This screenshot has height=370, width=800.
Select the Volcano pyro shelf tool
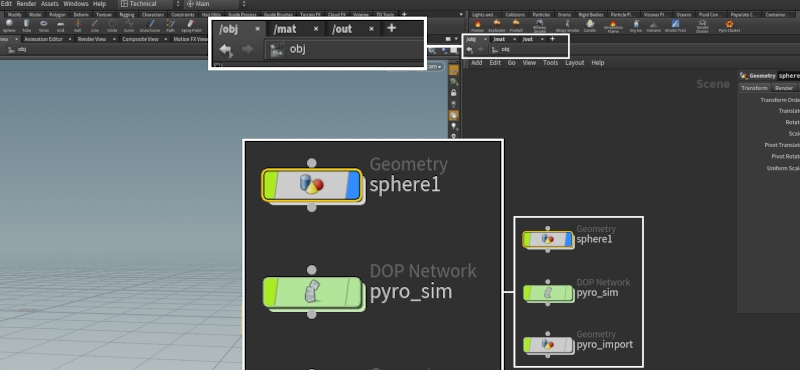coord(654,26)
